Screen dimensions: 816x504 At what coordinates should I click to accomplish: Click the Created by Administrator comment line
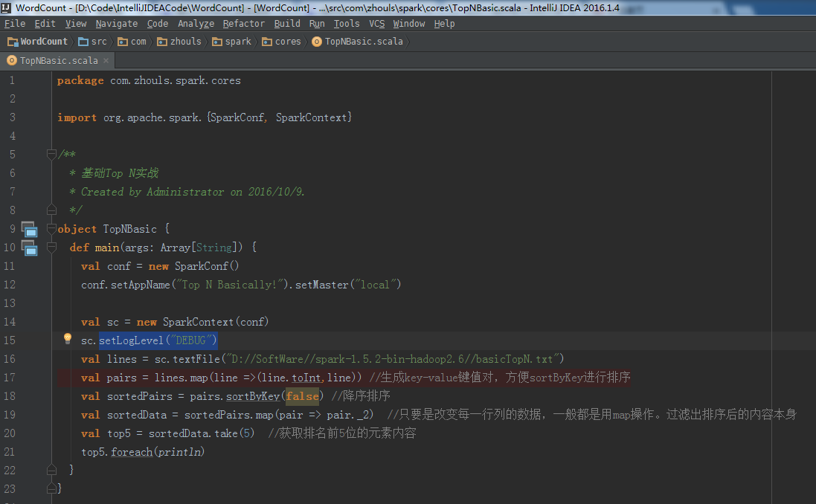pos(187,192)
